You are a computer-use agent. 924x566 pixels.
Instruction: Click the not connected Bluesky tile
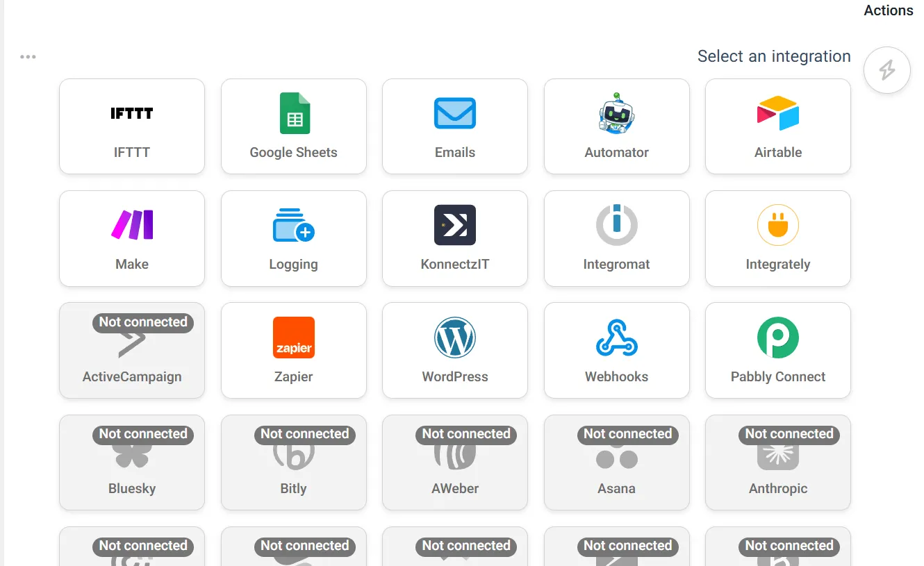pos(132,463)
